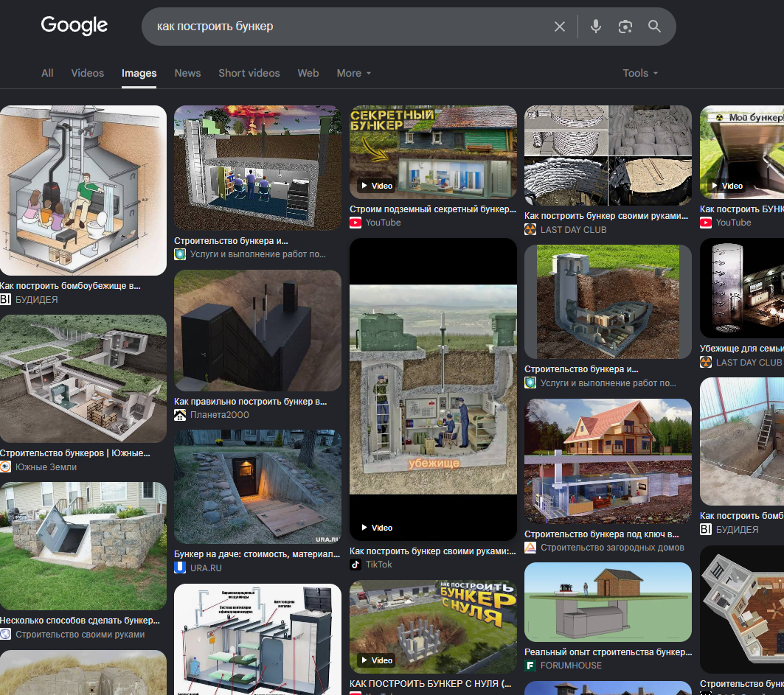Open 'Как построить бункер своими руками...' LAST DAY CLUB link

606,216
